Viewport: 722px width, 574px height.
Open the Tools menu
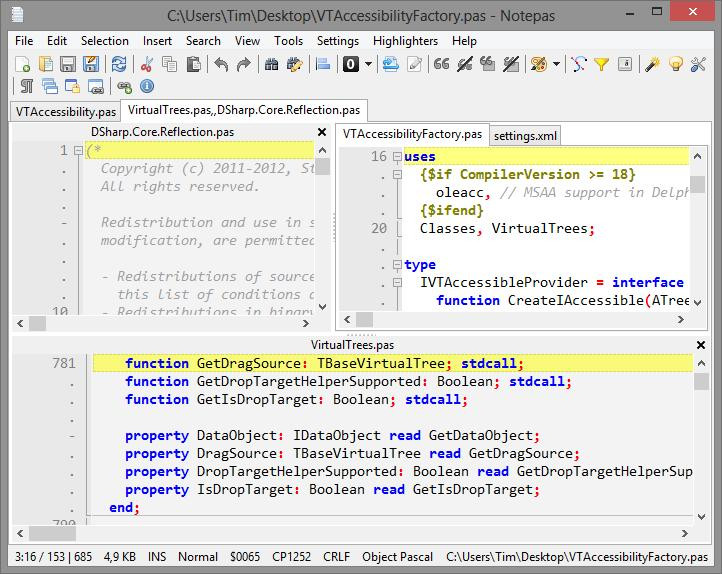point(288,41)
